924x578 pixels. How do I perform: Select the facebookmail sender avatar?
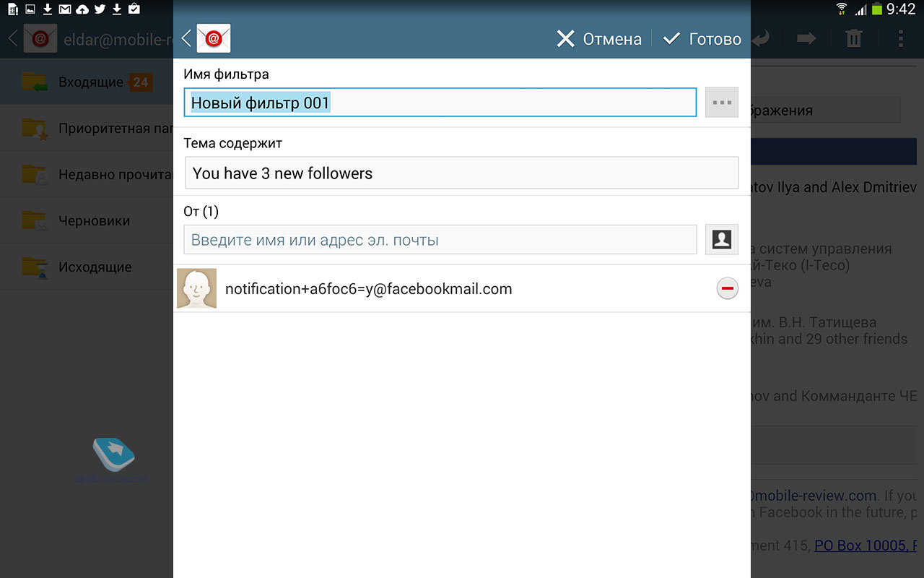[196, 289]
